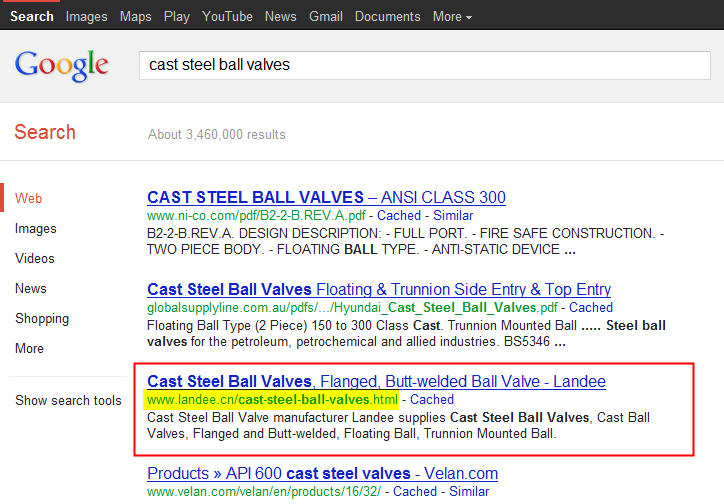Open Cached link for ni-co.com result

[x=399, y=216]
